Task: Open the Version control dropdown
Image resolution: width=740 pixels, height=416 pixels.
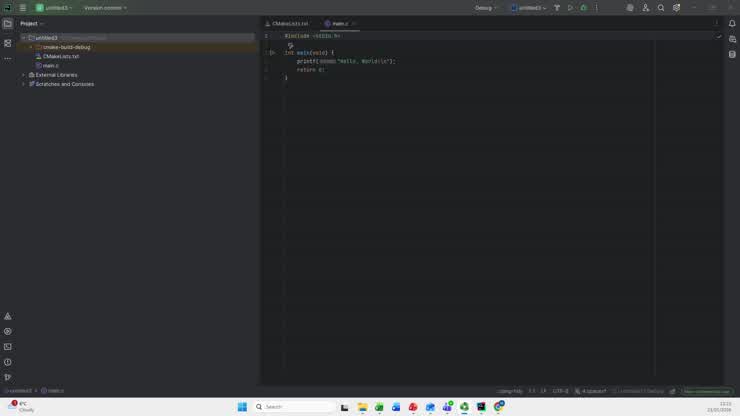Action: [x=105, y=8]
